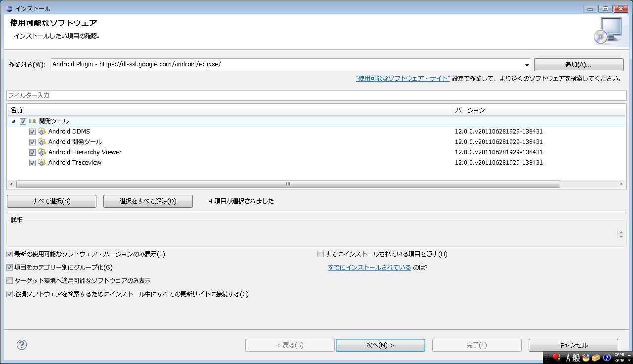Click the バージョン column header
633x364 pixels.
tap(539, 110)
